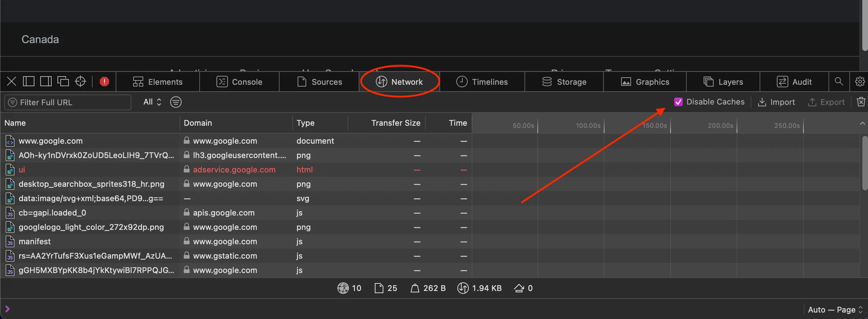Select the AOh-ky1nDVrxk0ZoUD5LeoLIH9 png row

tap(430, 155)
